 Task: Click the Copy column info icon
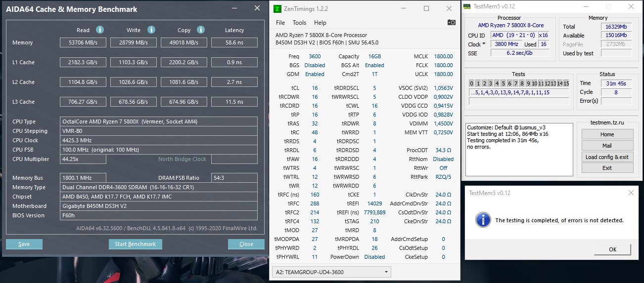(200, 30)
